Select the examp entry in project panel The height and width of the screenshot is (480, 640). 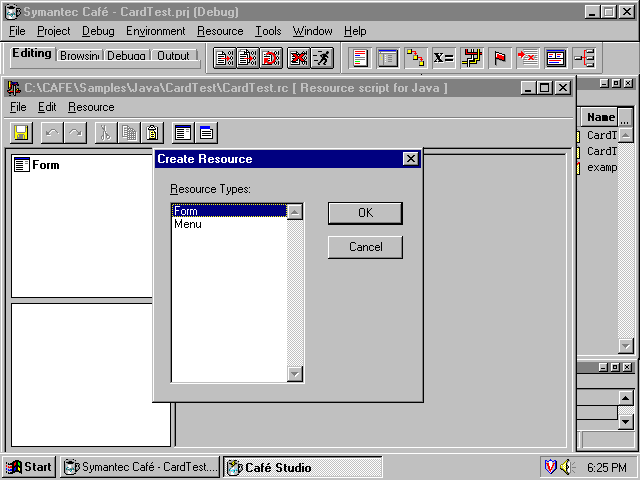[602, 167]
